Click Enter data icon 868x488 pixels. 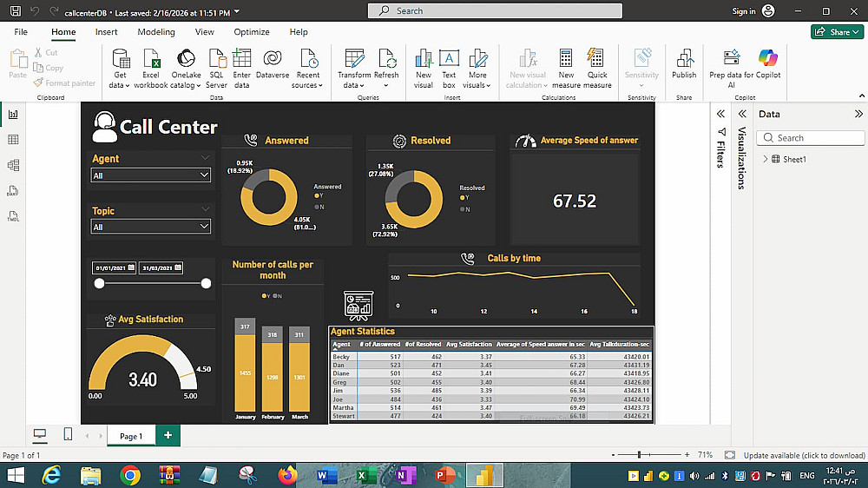[241, 68]
